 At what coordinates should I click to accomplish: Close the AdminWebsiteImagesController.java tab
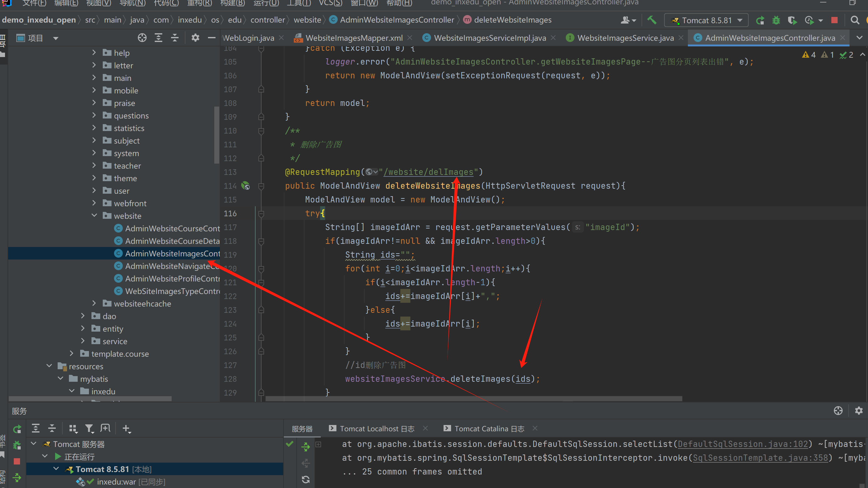[x=843, y=37]
